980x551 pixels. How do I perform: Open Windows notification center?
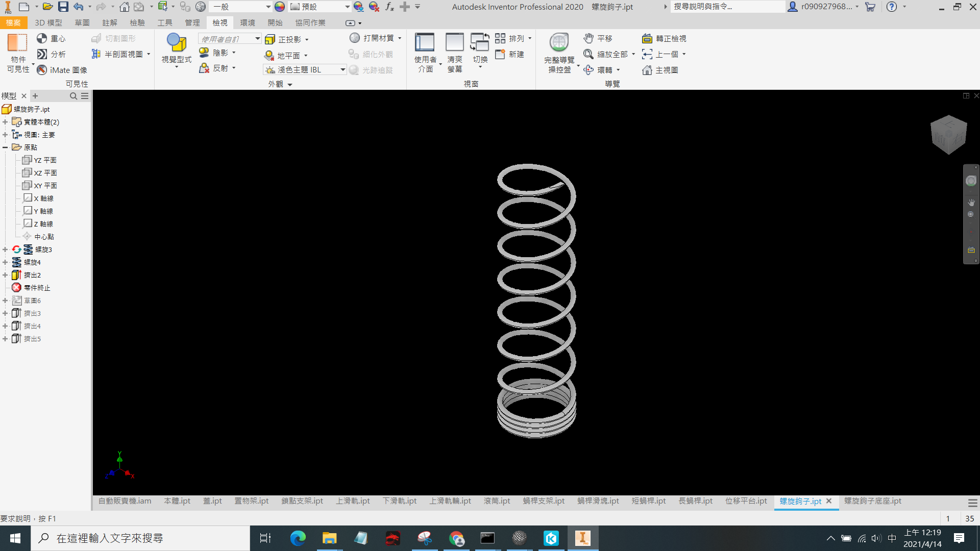click(x=959, y=538)
